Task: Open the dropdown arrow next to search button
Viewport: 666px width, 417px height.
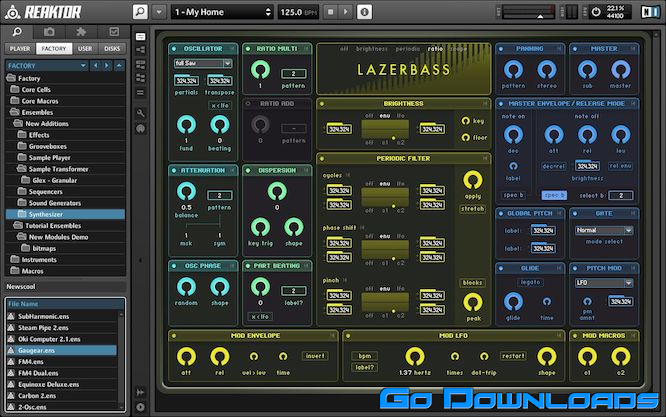Action: (x=159, y=12)
